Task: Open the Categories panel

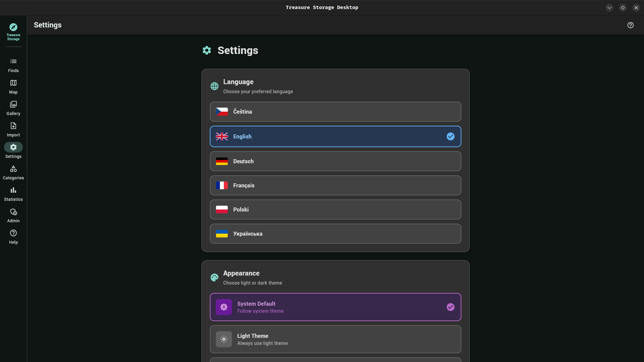Action: coord(13,172)
